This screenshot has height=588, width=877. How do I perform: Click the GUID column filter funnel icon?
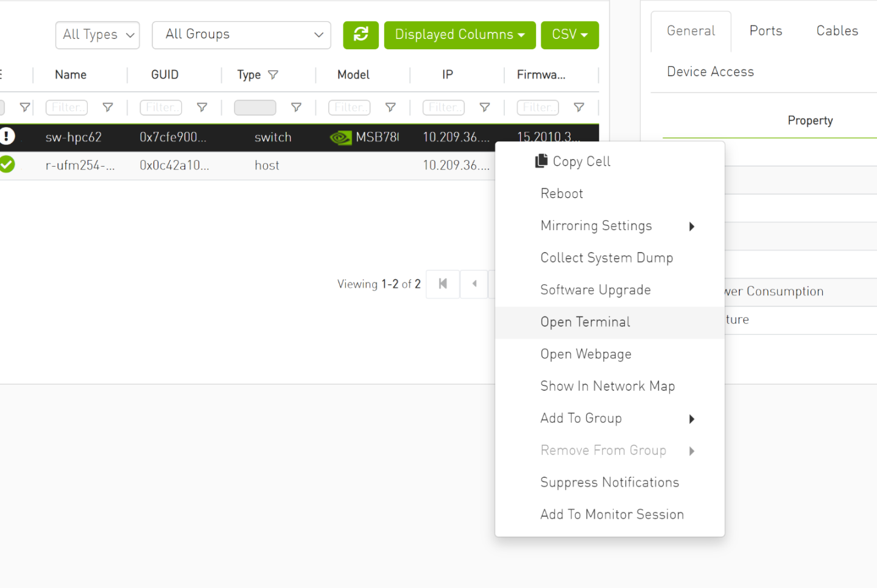pos(202,108)
